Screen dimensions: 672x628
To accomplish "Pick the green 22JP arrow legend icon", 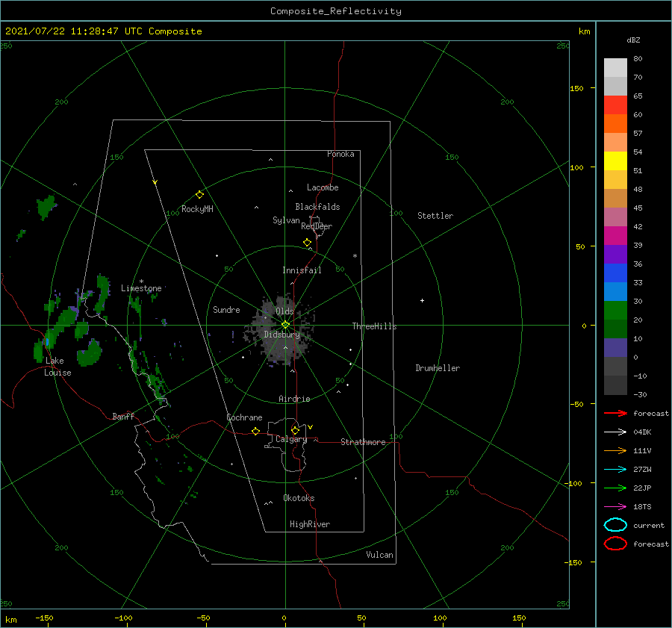I will coord(615,488).
